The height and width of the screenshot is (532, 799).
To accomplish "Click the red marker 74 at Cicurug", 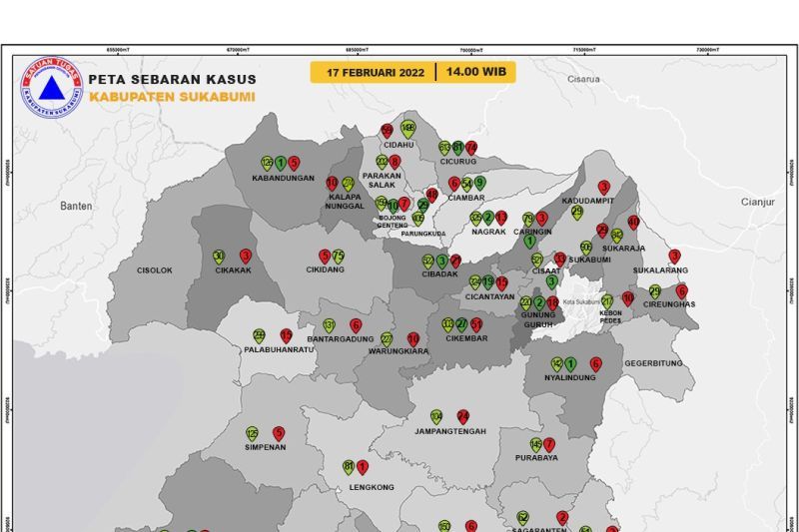I will tap(471, 148).
